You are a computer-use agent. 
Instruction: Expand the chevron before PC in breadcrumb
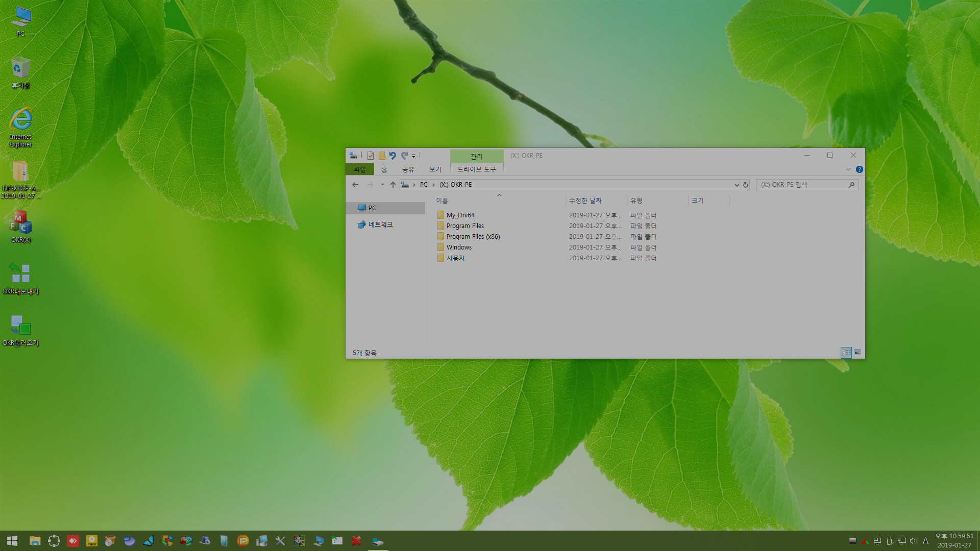(414, 185)
